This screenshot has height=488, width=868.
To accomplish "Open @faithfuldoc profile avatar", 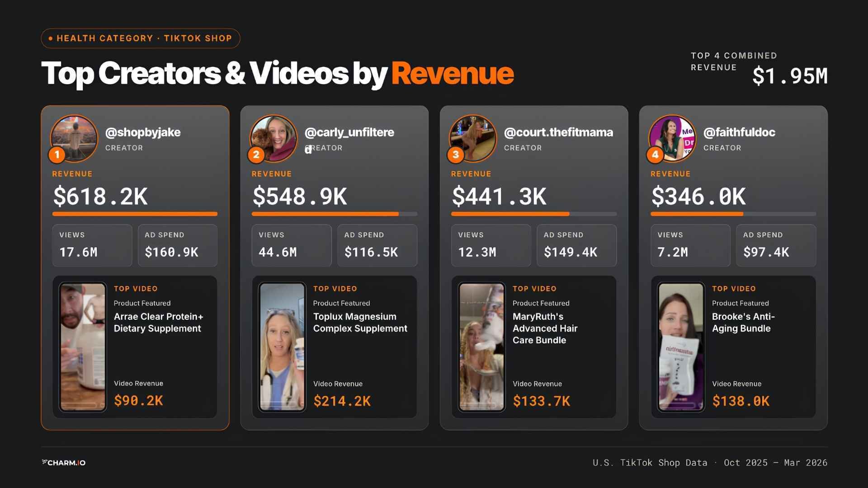I will tap(672, 138).
